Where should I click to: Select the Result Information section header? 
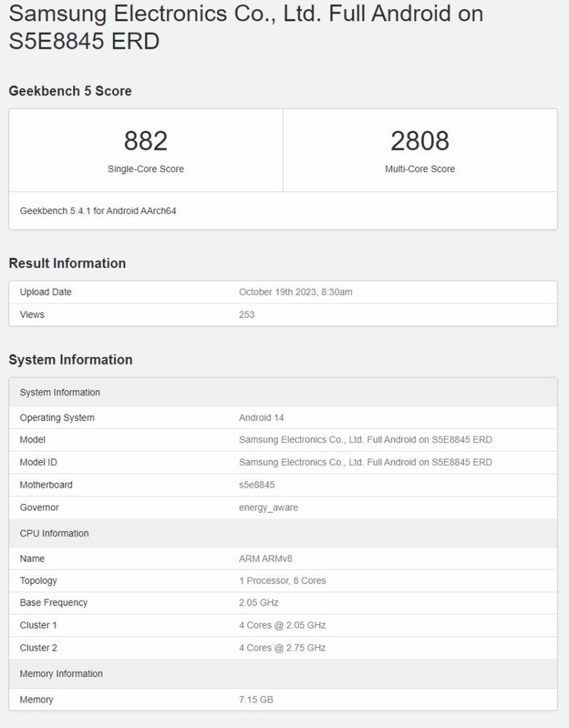[x=67, y=263]
